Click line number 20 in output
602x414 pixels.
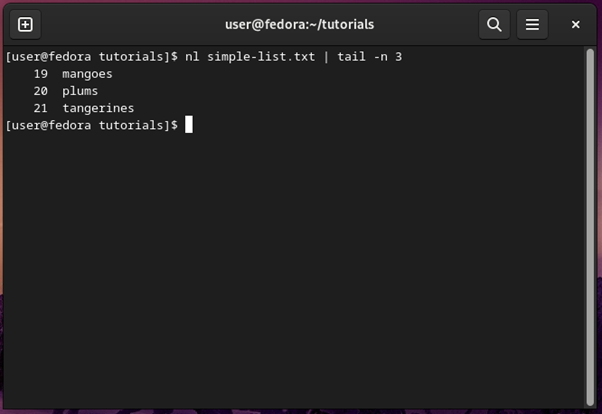click(x=41, y=91)
